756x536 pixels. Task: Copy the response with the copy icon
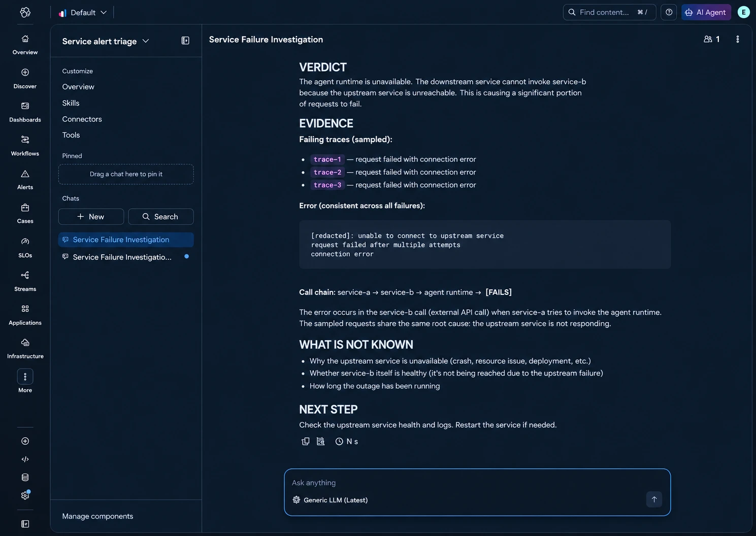pos(305,442)
